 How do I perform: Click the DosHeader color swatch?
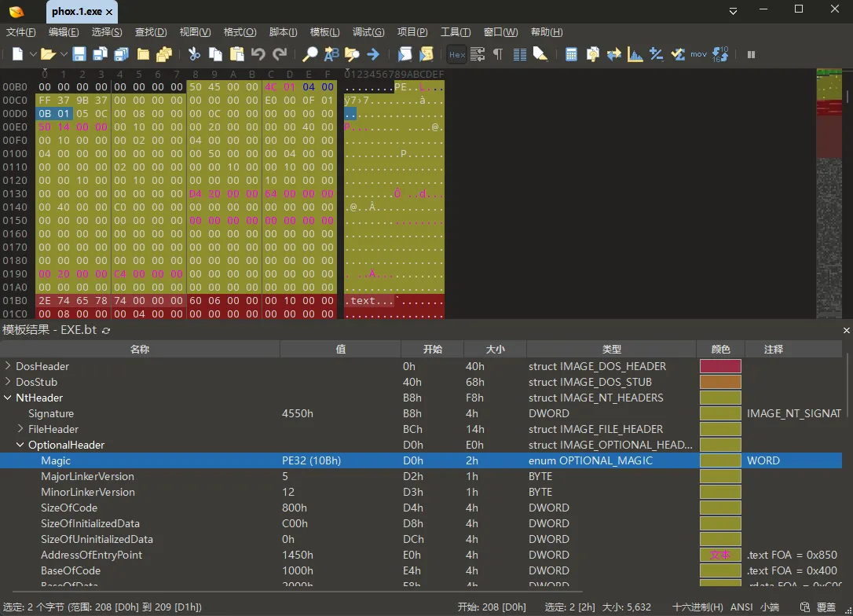coord(720,366)
